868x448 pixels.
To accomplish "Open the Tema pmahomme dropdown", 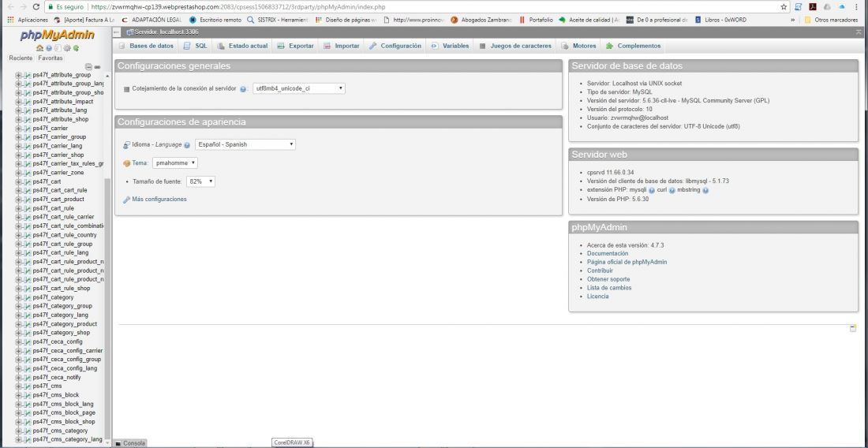I will 175,163.
